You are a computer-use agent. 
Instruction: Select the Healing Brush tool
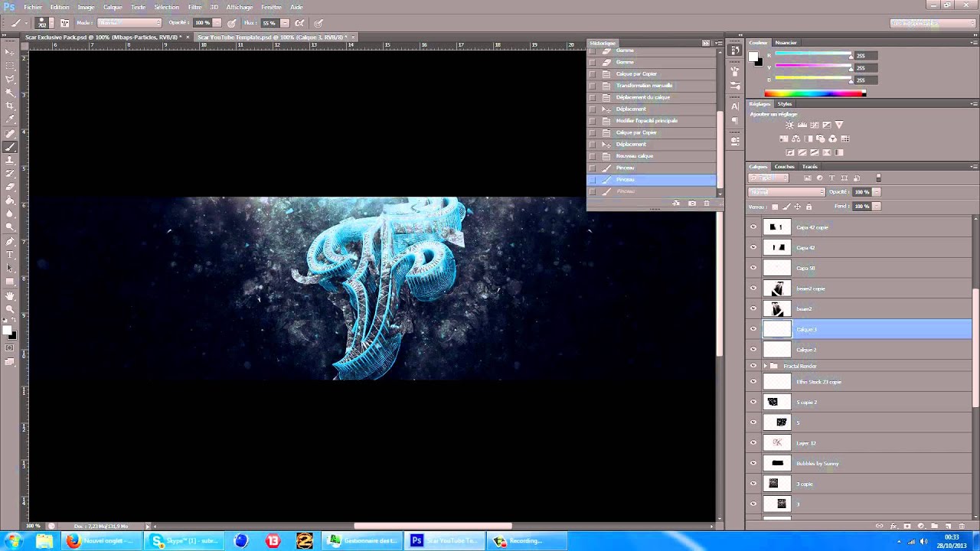point(10,134)
